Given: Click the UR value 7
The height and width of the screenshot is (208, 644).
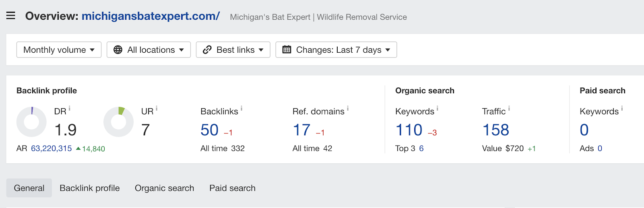Looking at the screenshot, I should (146, 130).
